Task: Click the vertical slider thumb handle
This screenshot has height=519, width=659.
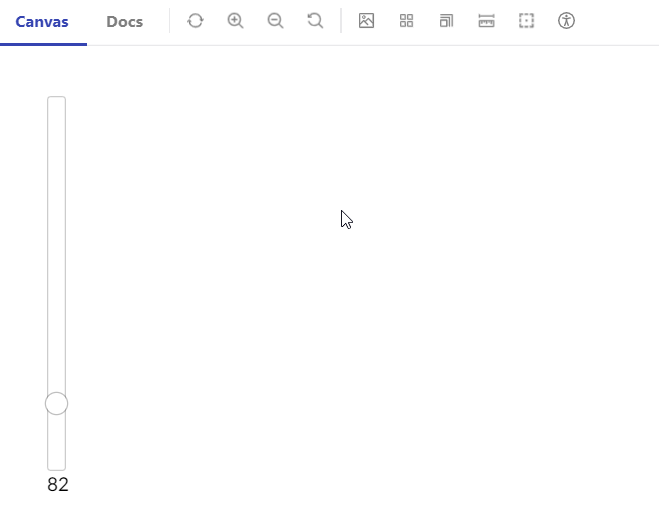Action: click(x=56, y=403)
